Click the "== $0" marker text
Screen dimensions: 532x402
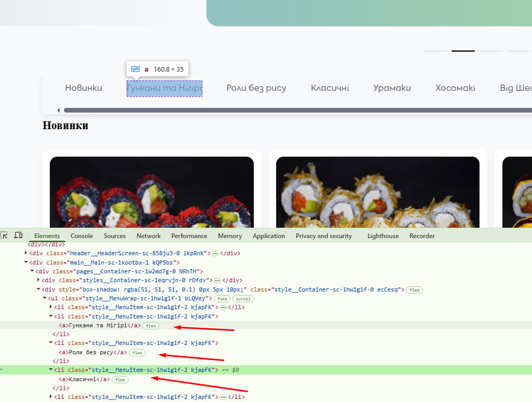[x=230, y=370]
